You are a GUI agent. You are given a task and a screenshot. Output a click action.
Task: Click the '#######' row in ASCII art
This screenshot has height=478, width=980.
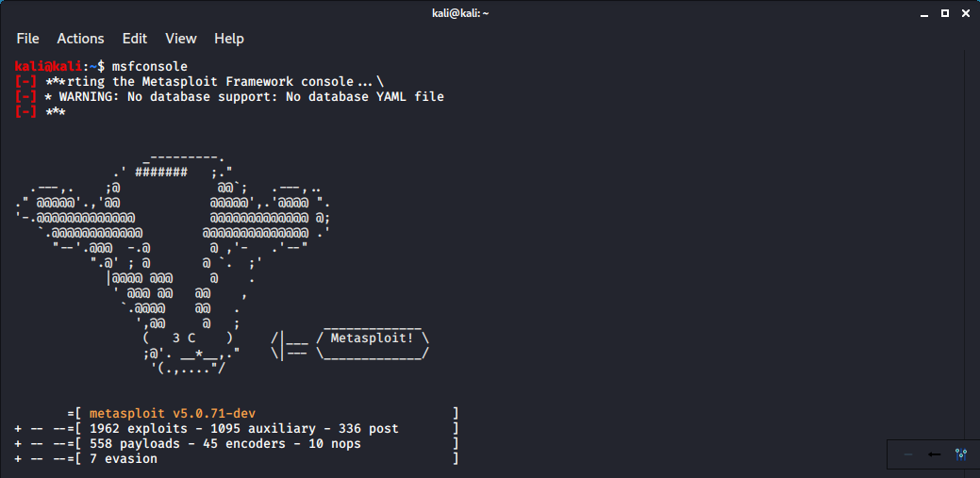click(161, 173)
